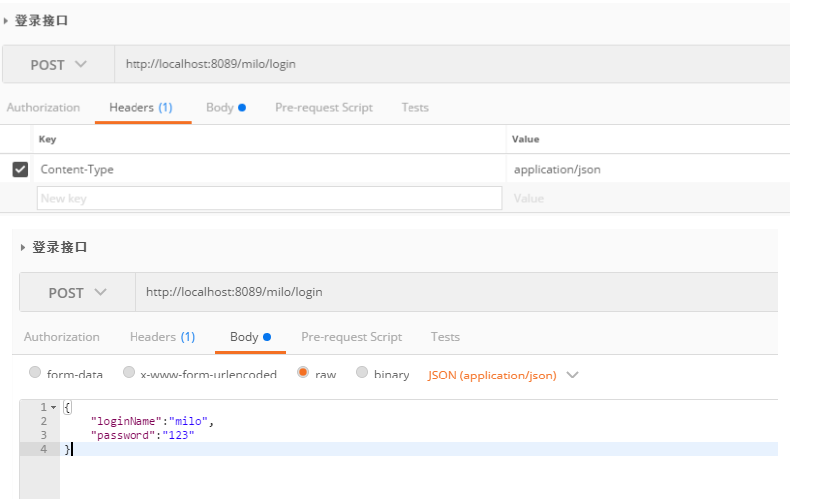The width and height of the screenshot is (818, 504).
Task: Select the Body tab in lower panel
Action: [x=250, y=337]
